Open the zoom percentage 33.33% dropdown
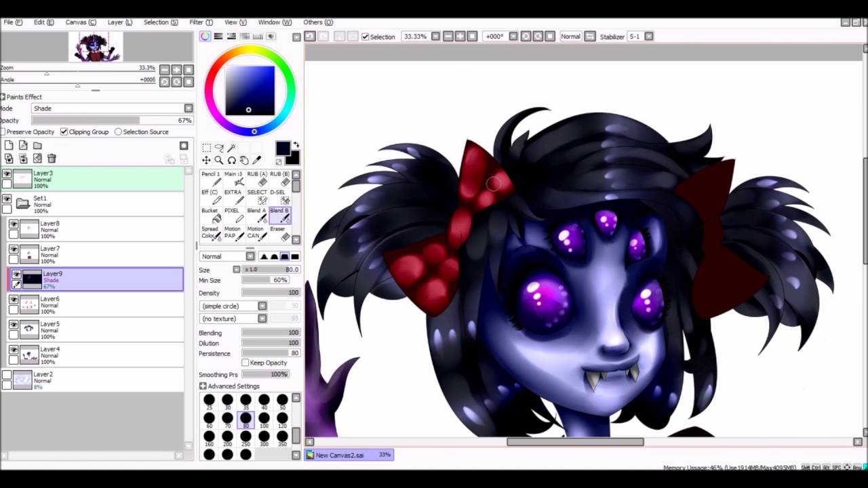 [x=435, y=37]
